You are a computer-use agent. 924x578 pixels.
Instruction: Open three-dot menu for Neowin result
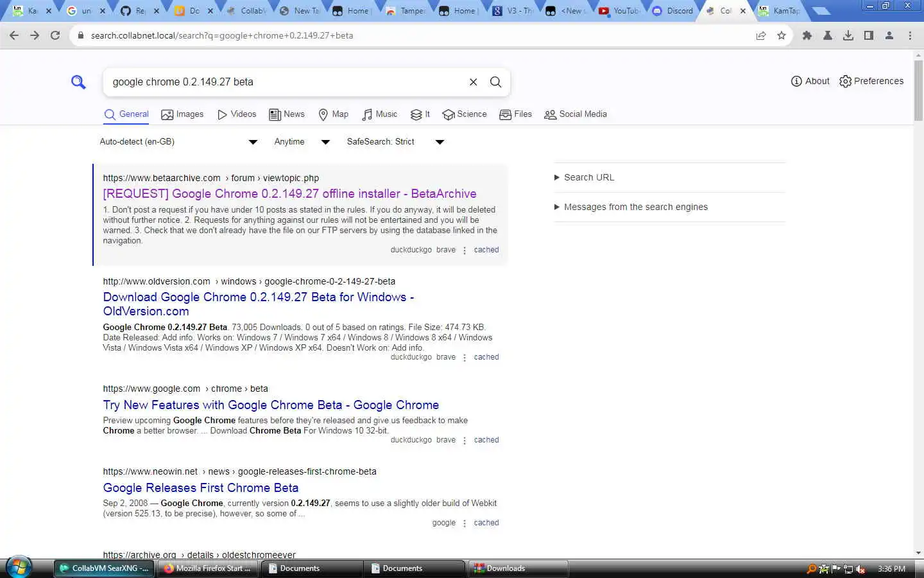(465, 523)
